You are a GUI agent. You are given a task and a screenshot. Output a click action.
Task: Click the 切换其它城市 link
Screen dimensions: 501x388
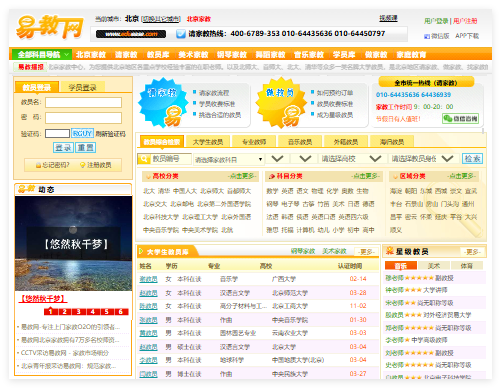[x=161, y=19]
